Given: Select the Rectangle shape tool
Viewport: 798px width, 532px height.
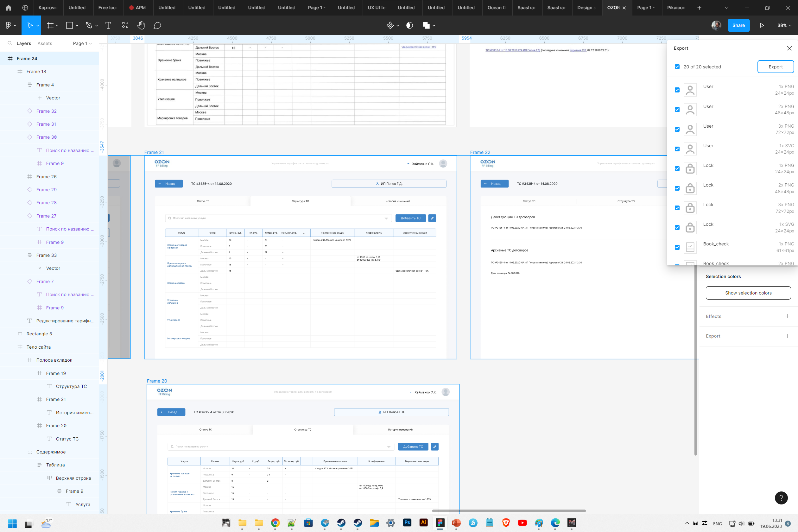Looking at the screenshot, I should pos(70,25).
